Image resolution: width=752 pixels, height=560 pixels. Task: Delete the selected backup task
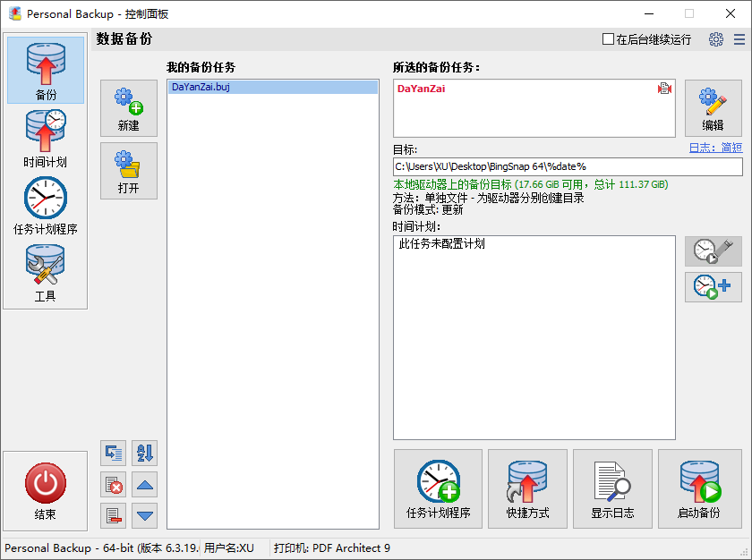[x=112, y=484]
